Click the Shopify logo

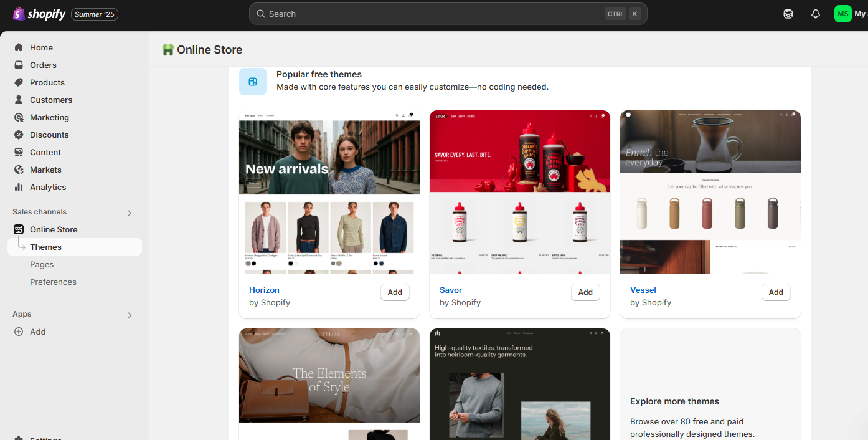point(39,14)
